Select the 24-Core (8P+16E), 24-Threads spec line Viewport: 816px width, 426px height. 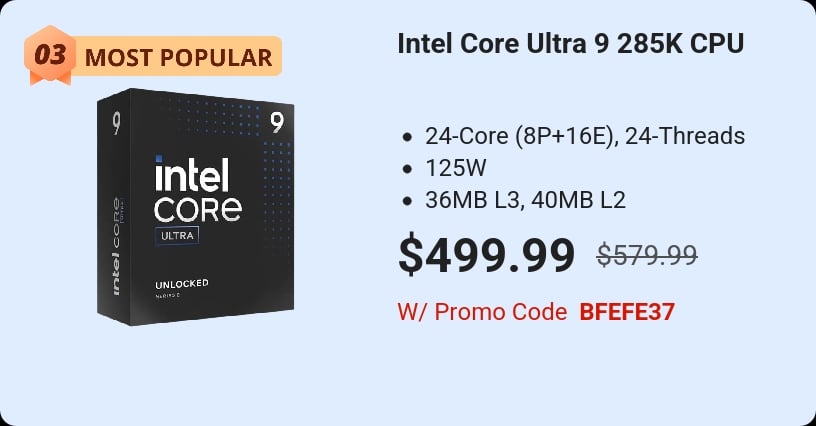tap(585, 136)
